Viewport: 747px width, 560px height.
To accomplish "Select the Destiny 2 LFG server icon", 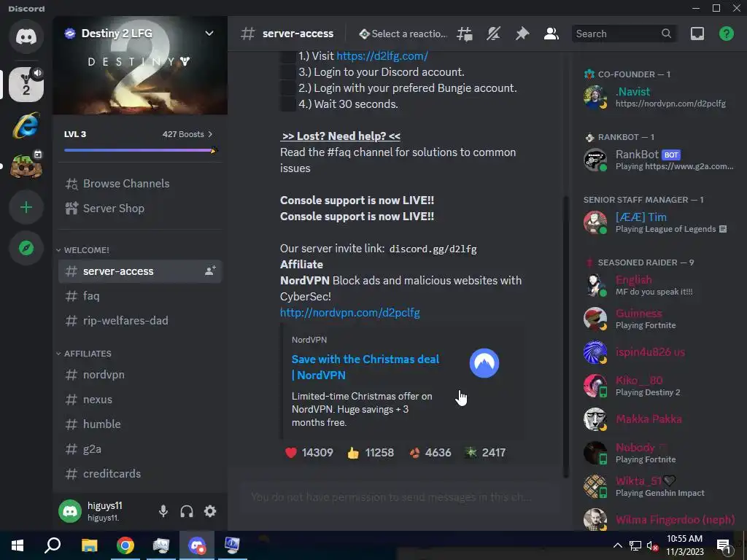I will coord(26,85).
